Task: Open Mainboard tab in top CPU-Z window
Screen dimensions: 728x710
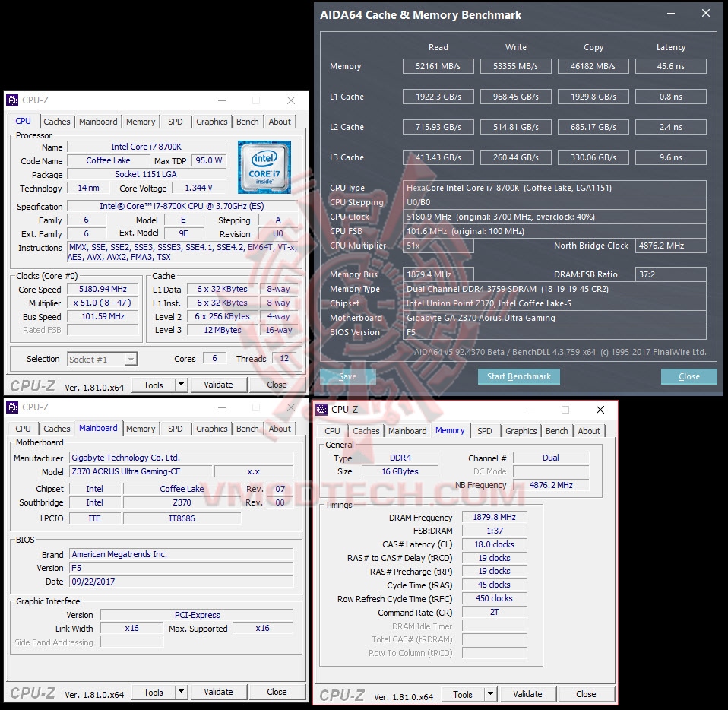Action: pos(98,122)
